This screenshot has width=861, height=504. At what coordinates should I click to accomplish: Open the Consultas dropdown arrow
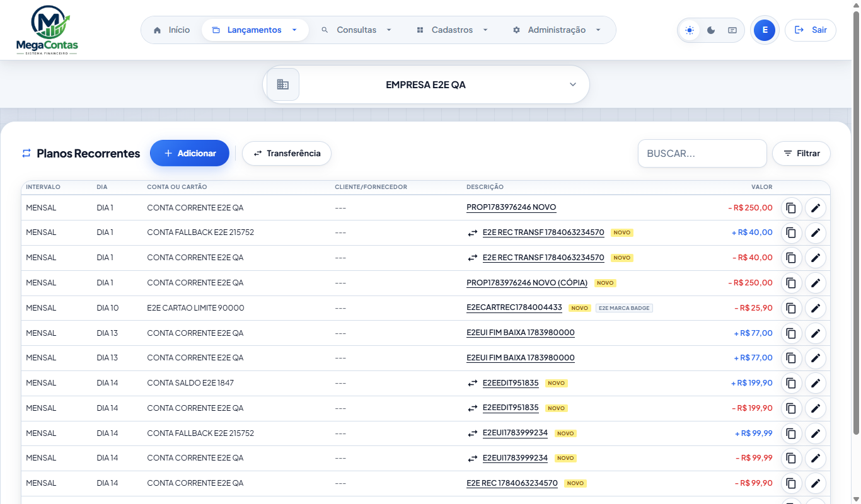click(389, 30)
